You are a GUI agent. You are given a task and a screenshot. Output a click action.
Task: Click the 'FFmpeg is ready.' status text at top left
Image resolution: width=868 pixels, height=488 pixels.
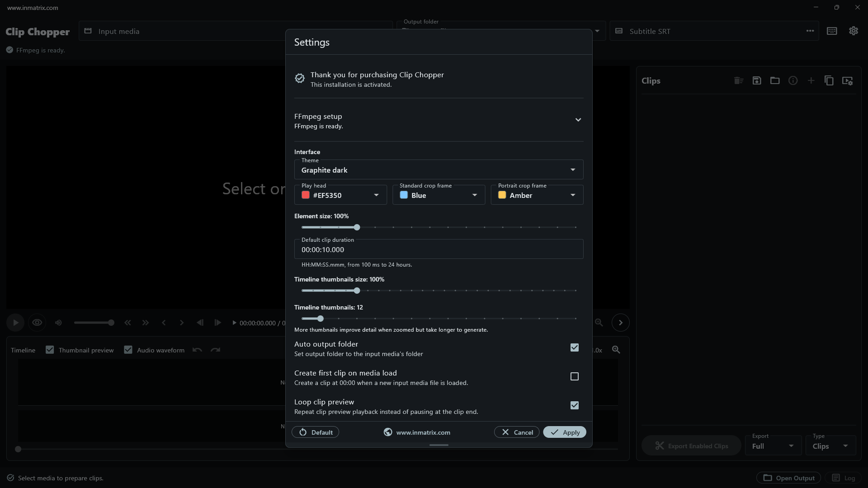tap(41, 50)
